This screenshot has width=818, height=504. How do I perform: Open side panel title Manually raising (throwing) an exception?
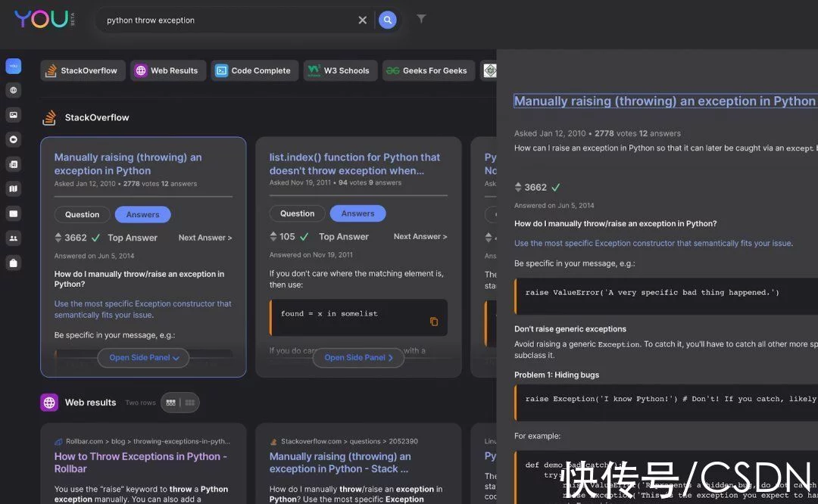(x=665, y=101)
